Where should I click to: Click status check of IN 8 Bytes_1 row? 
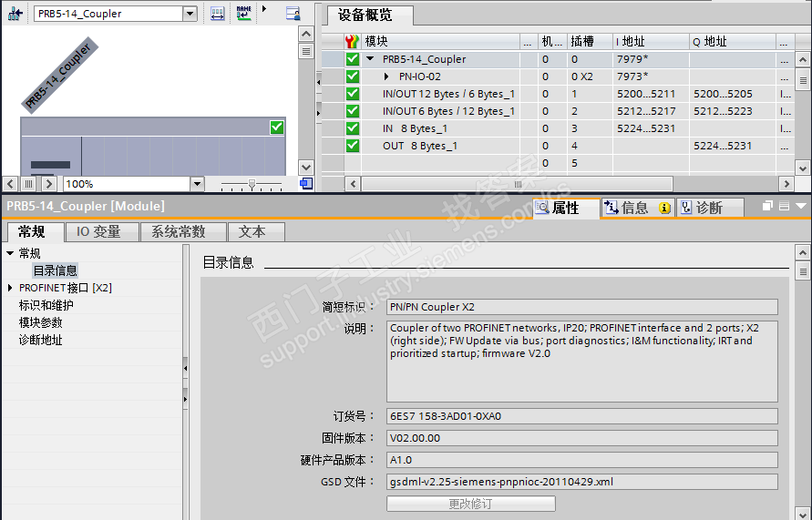coord(353,127)
